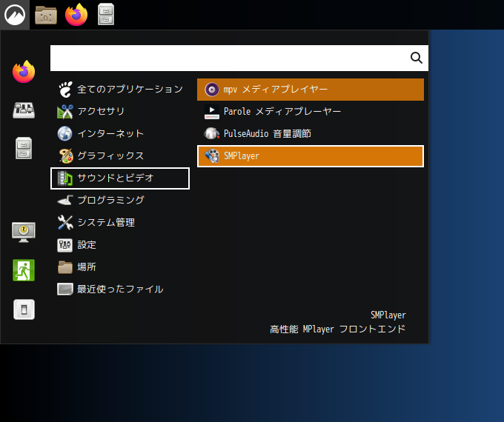
Task: Select 全てのアプリケーション category
Action: click(120, 90)
